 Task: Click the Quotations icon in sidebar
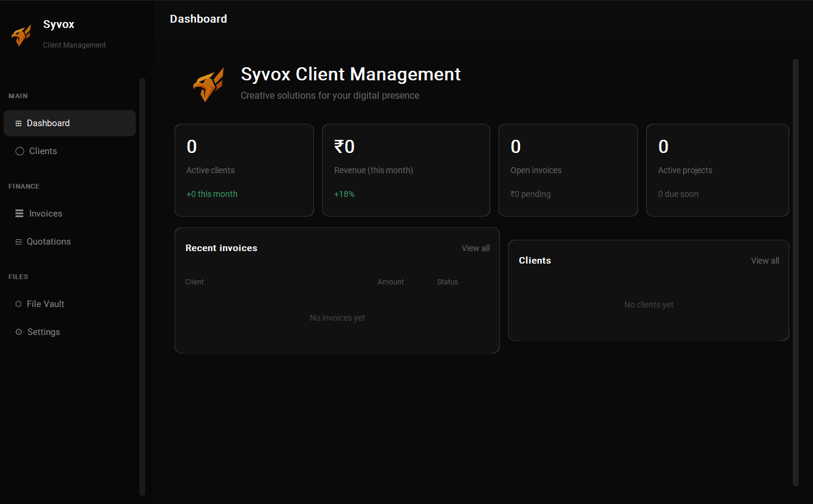point(18,242)
